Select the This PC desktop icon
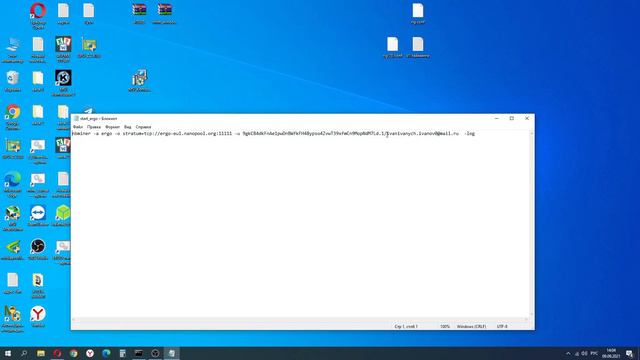 [13, 49]
